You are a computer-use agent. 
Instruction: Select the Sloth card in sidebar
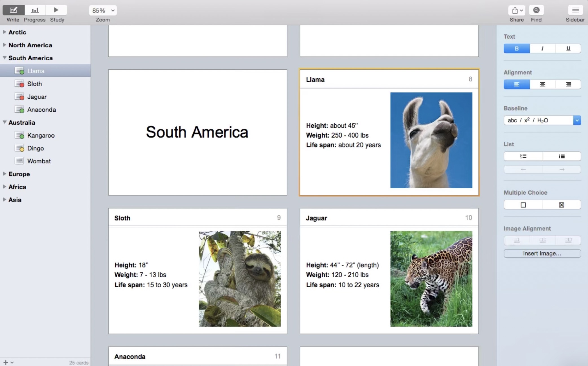tap(34, 84)
